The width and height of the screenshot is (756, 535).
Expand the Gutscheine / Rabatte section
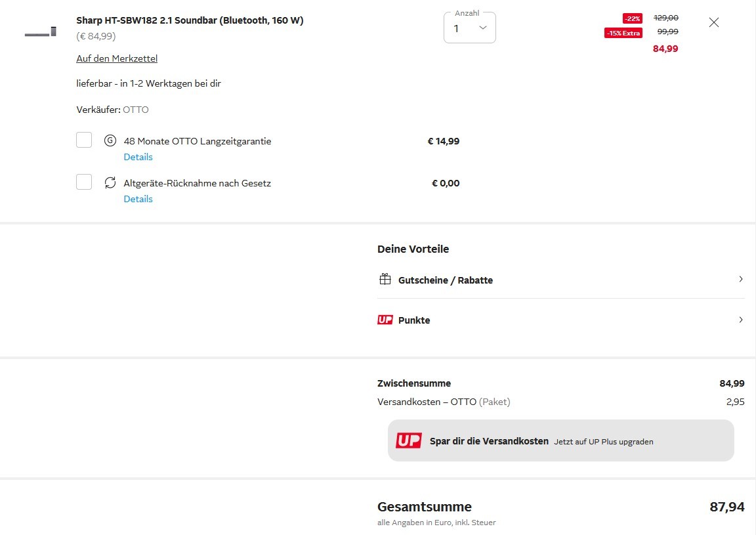tap(560, 280)
